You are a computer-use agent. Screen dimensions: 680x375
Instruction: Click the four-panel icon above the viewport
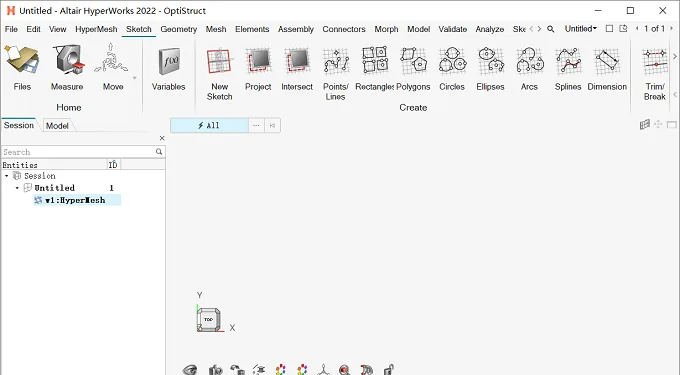point(645,125)
